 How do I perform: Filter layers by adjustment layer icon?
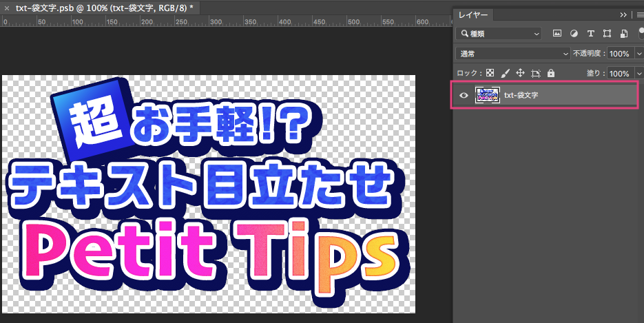(x=574, y=34)
